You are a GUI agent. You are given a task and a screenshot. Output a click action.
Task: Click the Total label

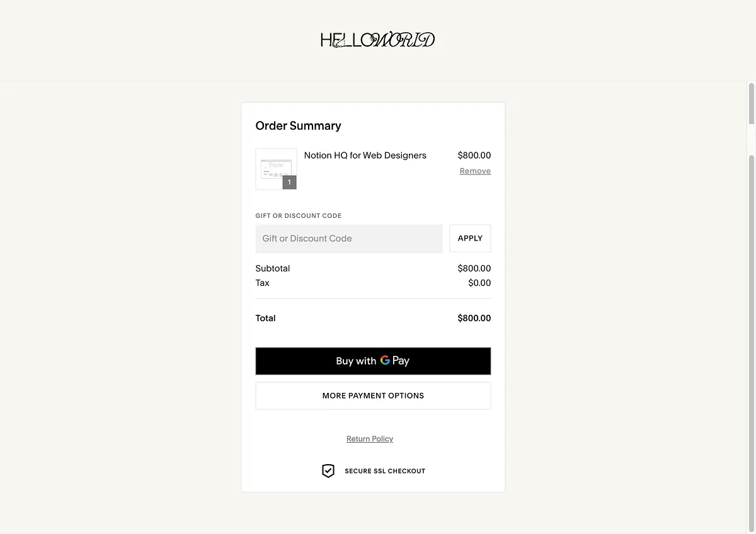265,318
